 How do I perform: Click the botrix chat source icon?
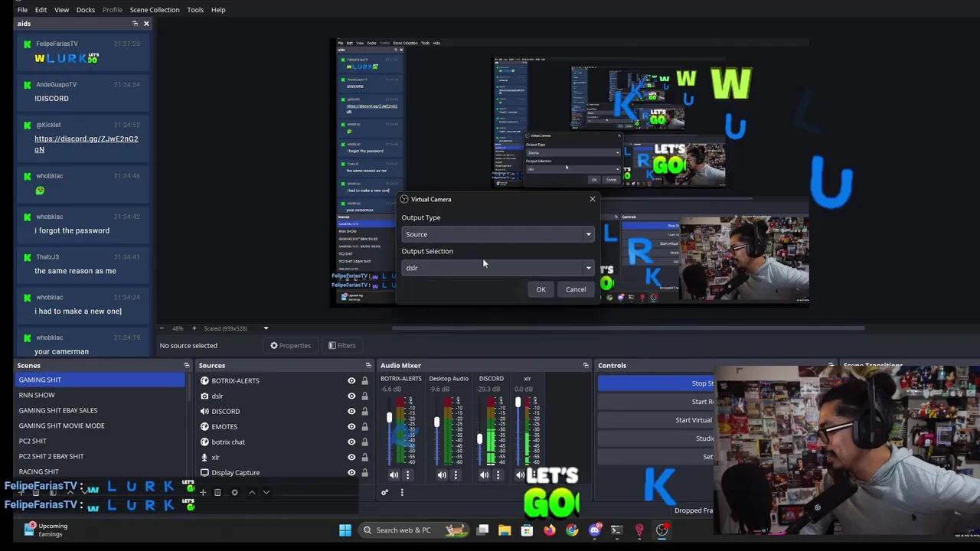point(204,442)
